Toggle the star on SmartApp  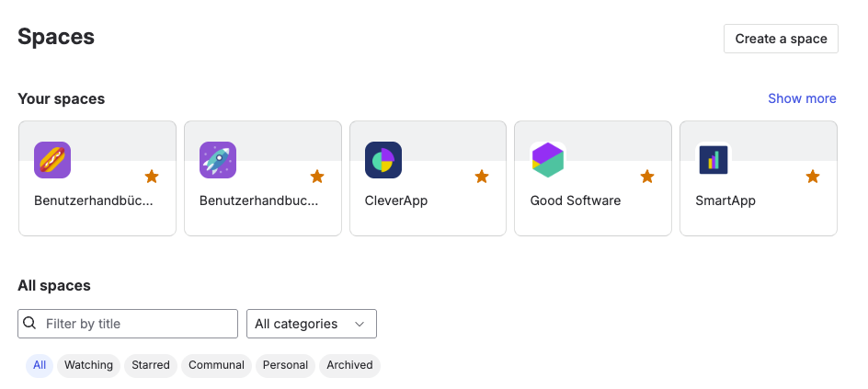pyautogui.click(x=813, y=177)
